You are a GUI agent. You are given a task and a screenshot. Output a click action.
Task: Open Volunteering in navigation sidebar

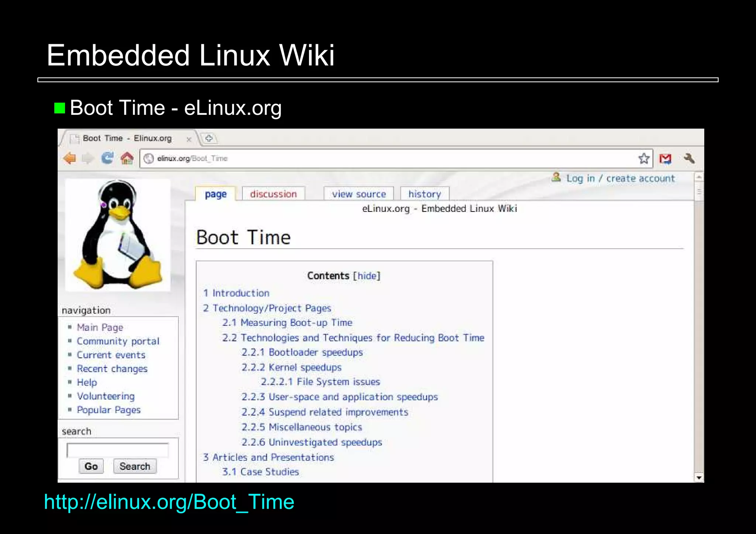[106, 396]
